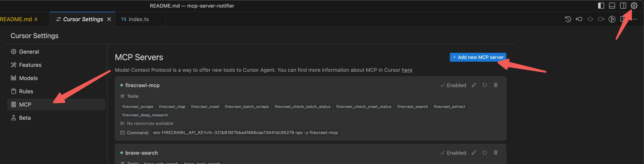
Task: Open the git graph icon in editor toolbar
Action: pos(612,19)
